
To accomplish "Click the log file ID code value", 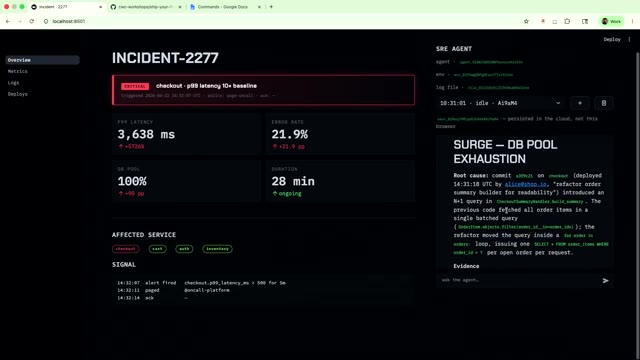I will coord(498,88).
